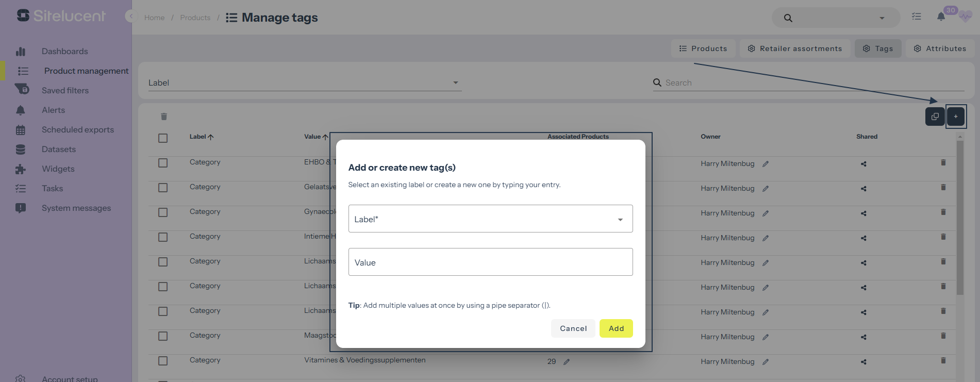Delete the Vitamines & Voedingssupplementen tag row
Image resolution: width=980 pixels, height=382 pixels.
[943, 361]
